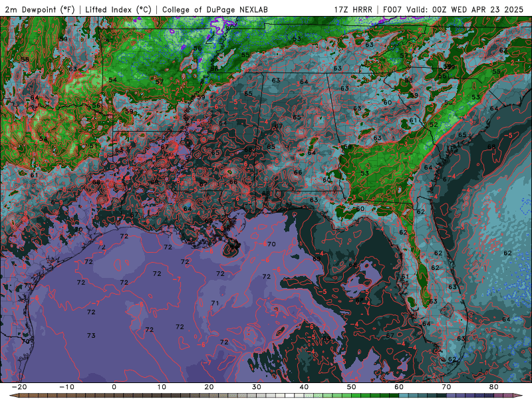
Task: Click the '2m Dewpoint (°F)' title text
Action: (x=40, y=9)
